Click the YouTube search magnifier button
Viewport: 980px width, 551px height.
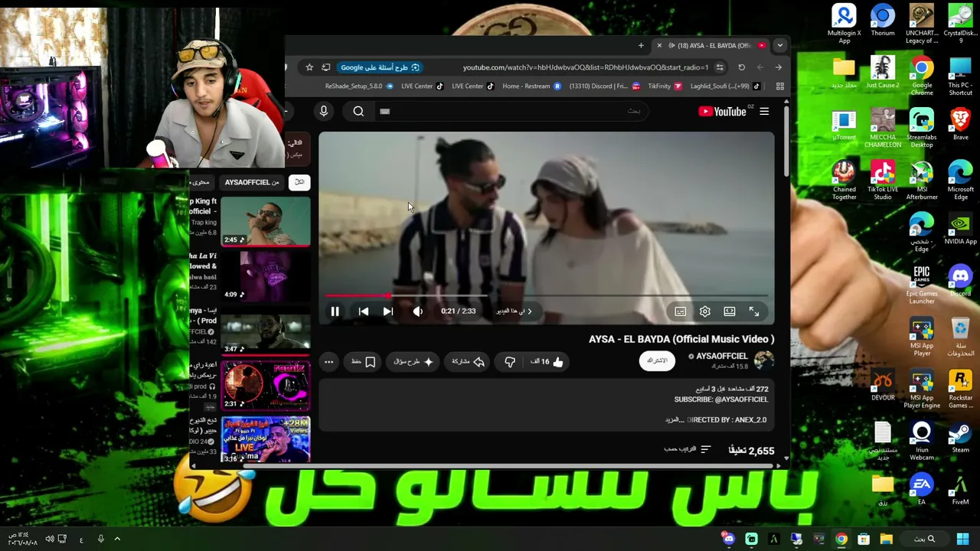(358, 112)
